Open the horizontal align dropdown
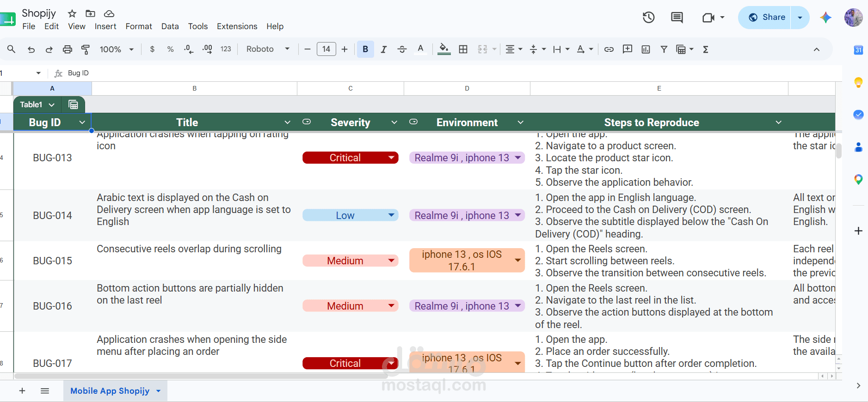This screenshot has height=402, width=868. [x=513, y=49]
